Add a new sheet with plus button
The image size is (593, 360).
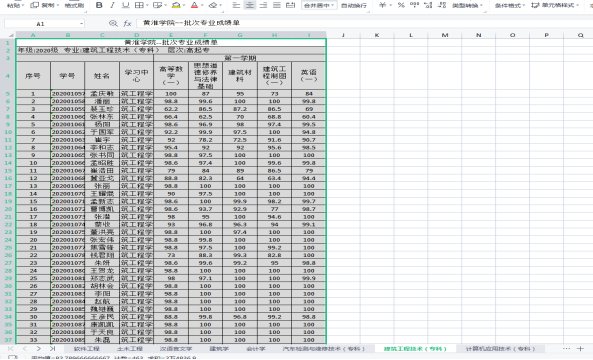pyautogui.click(x=580, y=349)
